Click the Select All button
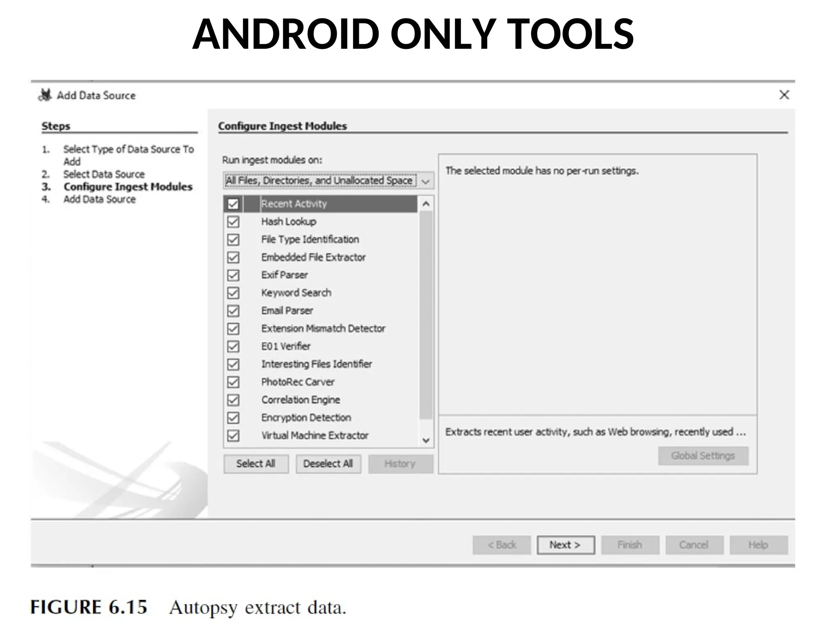This screenshot has height=630, width=840. point(256,464)
